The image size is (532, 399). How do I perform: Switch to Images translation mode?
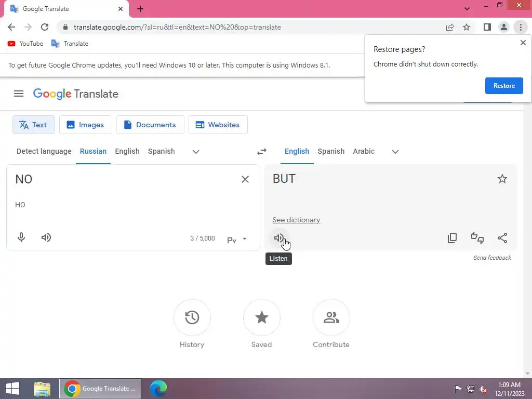[x=86, y=125]
